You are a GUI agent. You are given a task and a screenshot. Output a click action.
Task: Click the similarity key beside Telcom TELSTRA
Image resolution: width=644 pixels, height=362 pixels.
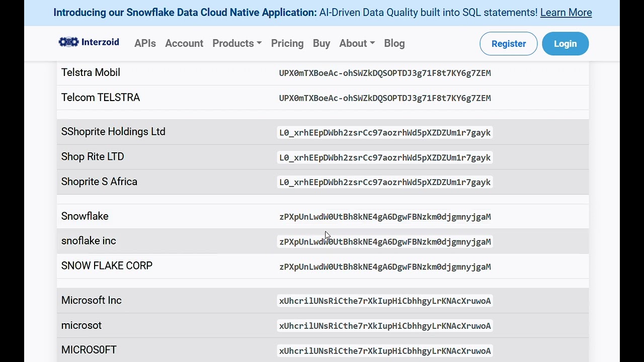tap(385, 98)
